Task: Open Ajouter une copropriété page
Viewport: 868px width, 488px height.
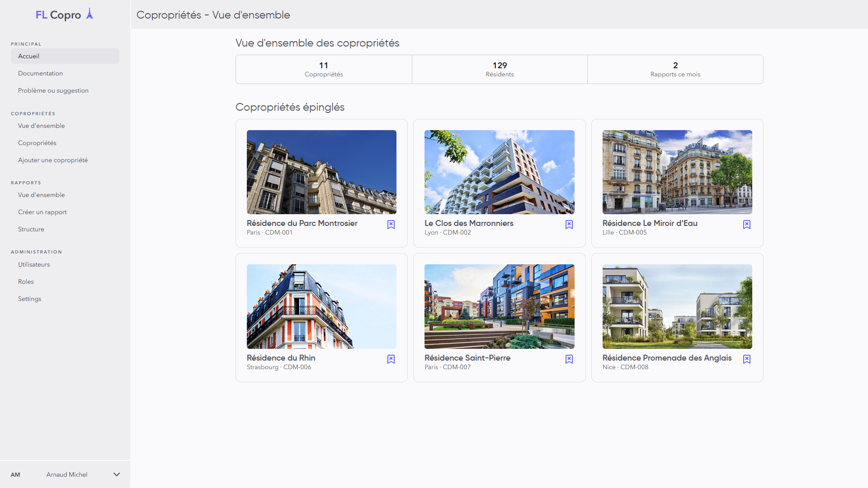Action: pyautogui.click(x=53, y=160)
